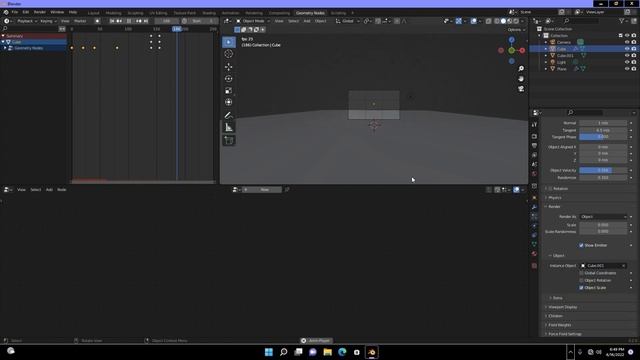Click the Instance Object Cube.001 field
The image size is (640, 360).
(x=603, y=266)
